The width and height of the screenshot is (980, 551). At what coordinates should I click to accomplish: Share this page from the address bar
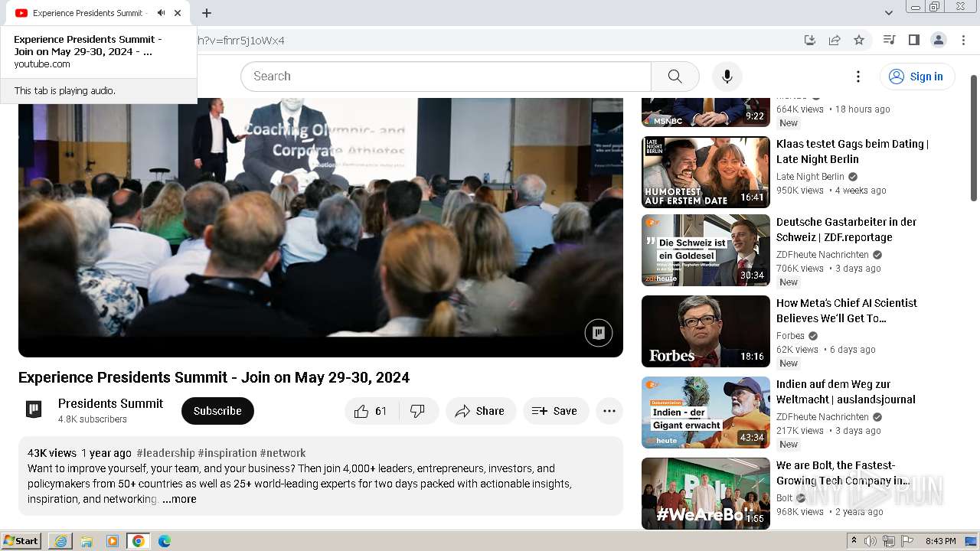835,40
